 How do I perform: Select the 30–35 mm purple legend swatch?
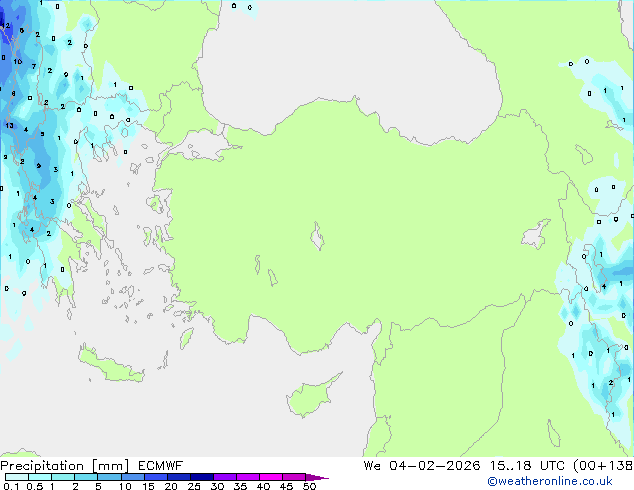point(224,477)
